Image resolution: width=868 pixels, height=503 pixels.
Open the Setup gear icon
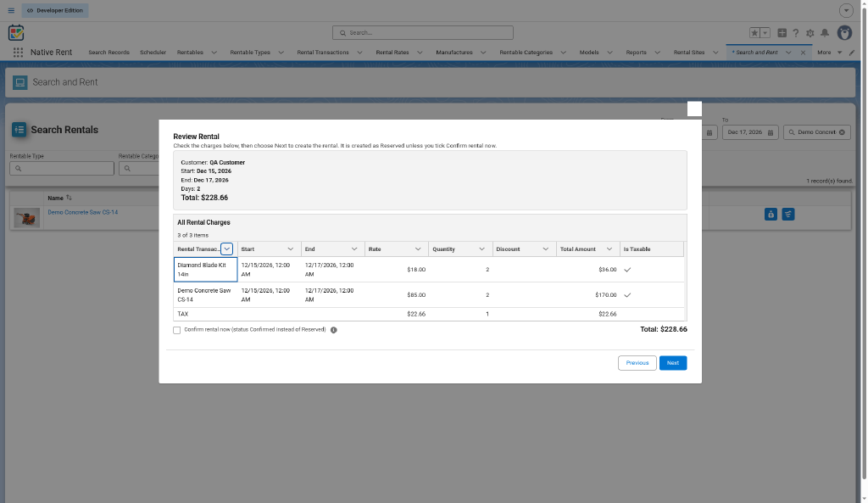(x=810, y=33)
